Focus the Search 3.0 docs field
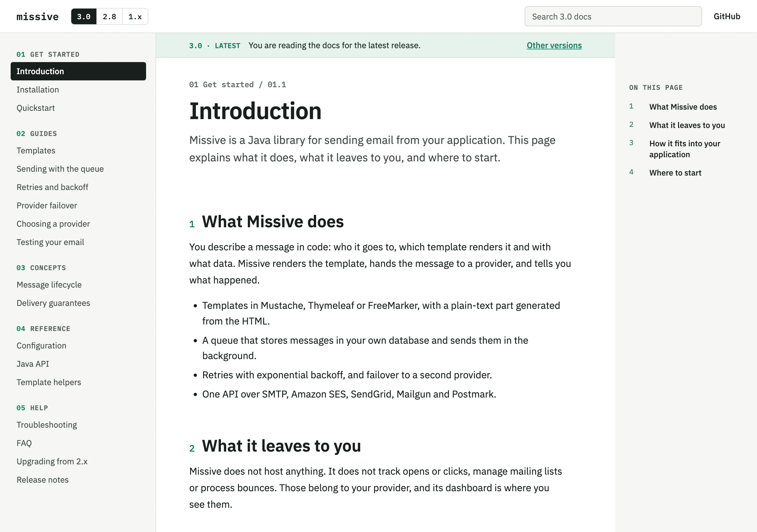This screenshot has height=532, width=757. [x=613, y=17]
